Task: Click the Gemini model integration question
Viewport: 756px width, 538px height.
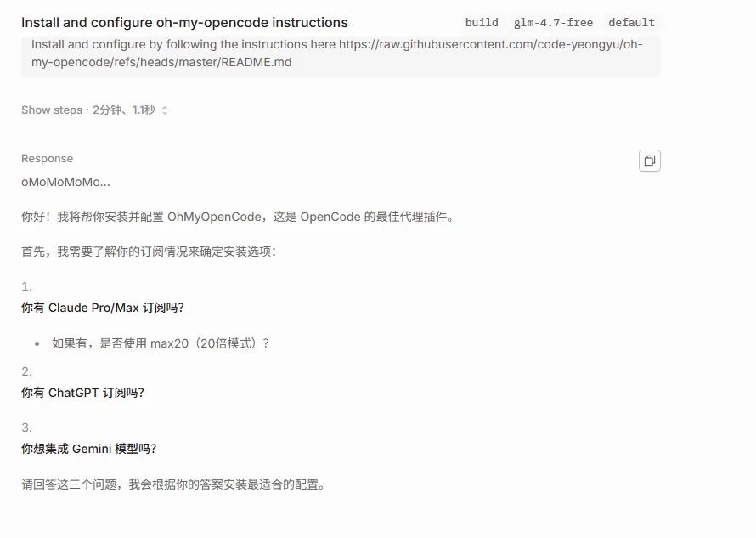Action: point(88,449)
